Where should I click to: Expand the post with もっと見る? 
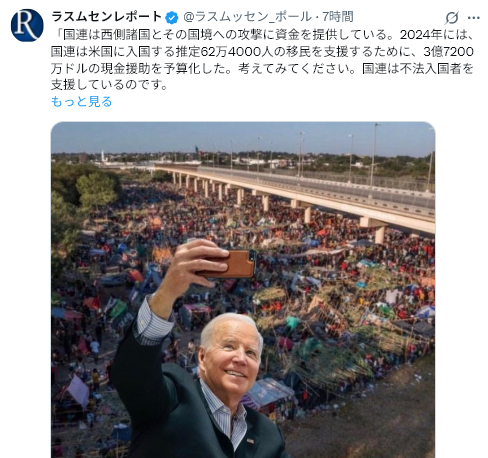click(x=81, y=101)
